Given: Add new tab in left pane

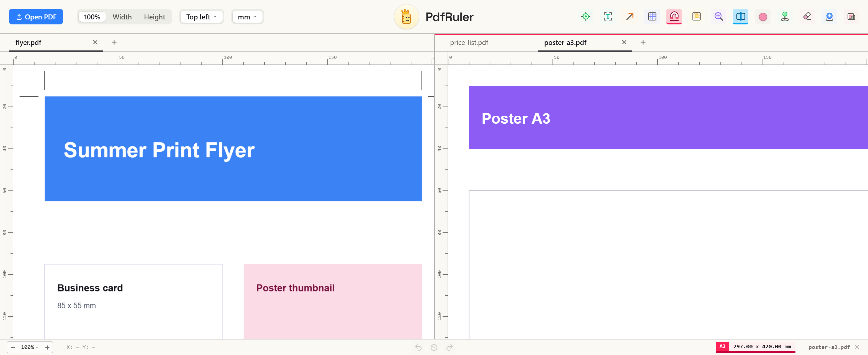Looking at the screenshot, I should click(114, 42).
